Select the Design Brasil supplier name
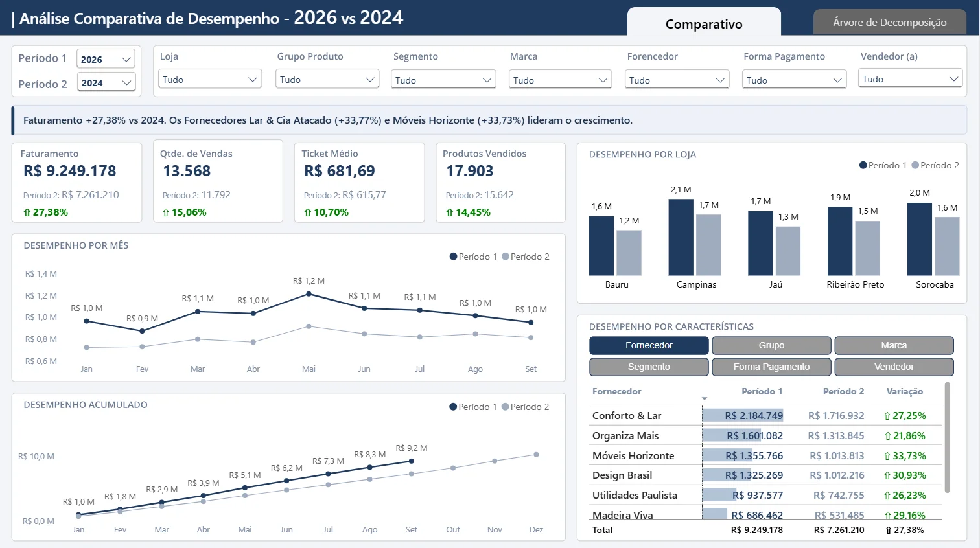 pyautogui.click(x=622, y=475)
